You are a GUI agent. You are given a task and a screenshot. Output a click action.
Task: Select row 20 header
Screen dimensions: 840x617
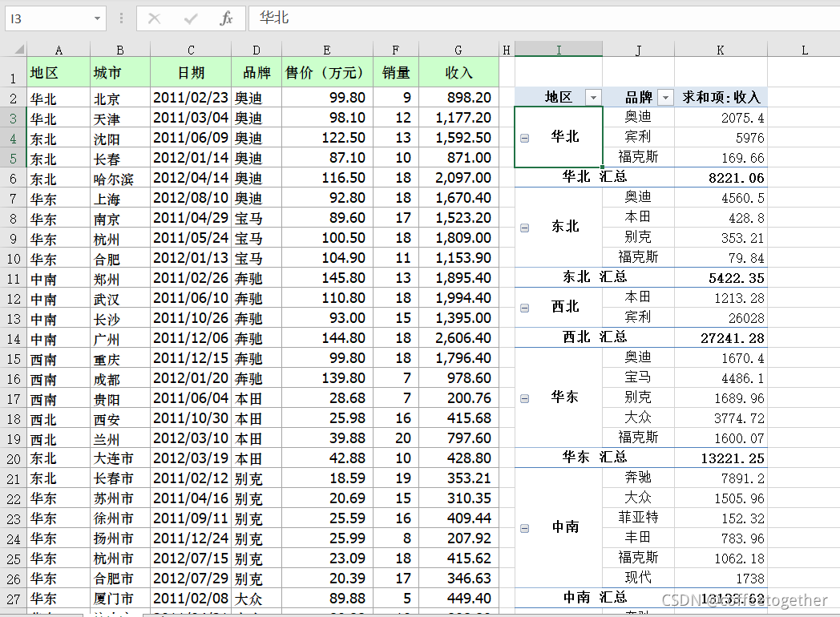pos(13,459)
